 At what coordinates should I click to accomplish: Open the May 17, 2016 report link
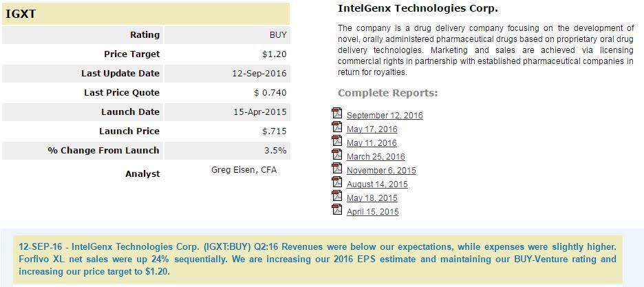pyautogui.click(x=372, y=129)
